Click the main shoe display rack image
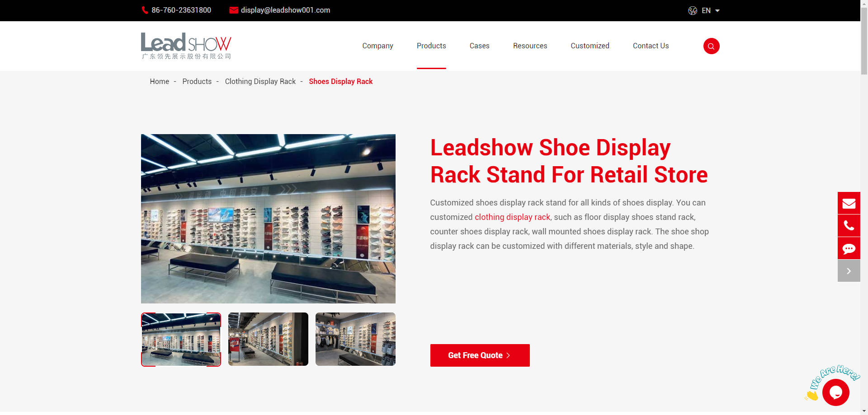Image resolution: width=868 pixels, height=415 pixels. 268,219
